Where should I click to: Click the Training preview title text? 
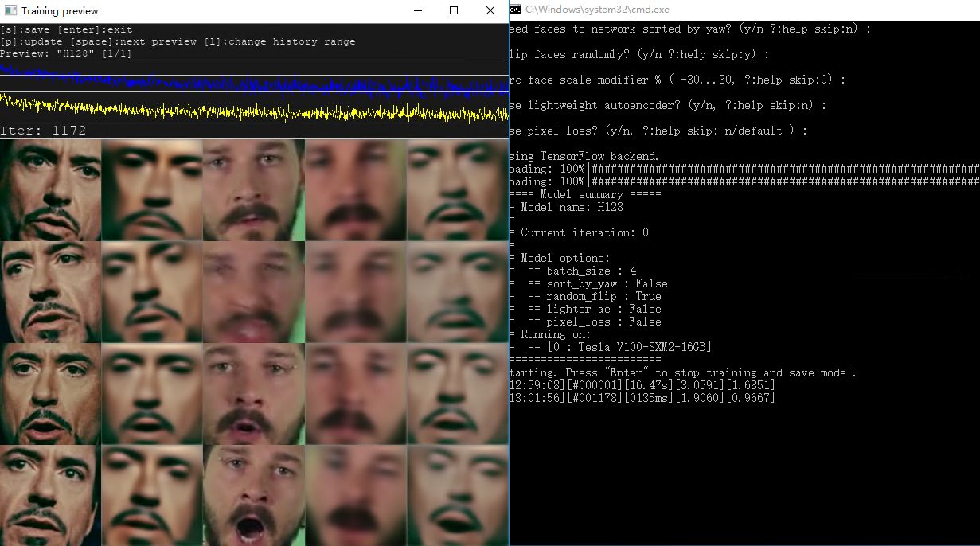[60, 11]
